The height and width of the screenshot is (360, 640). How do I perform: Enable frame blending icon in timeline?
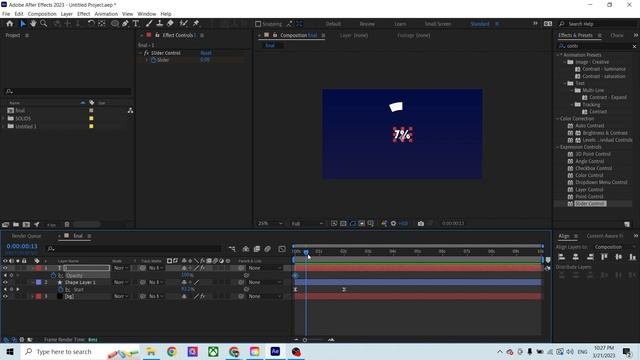(257, 249)
